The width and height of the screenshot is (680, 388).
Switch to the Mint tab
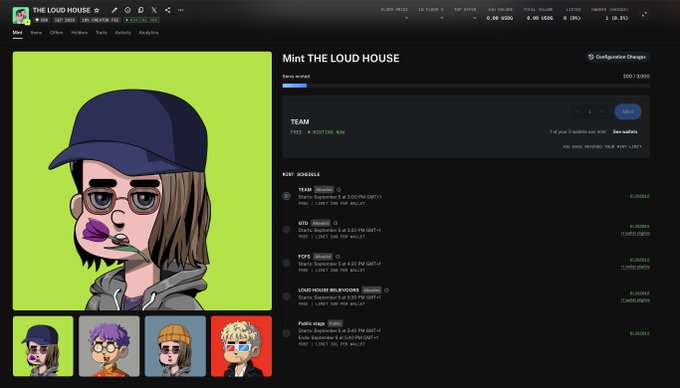[17, 33]
